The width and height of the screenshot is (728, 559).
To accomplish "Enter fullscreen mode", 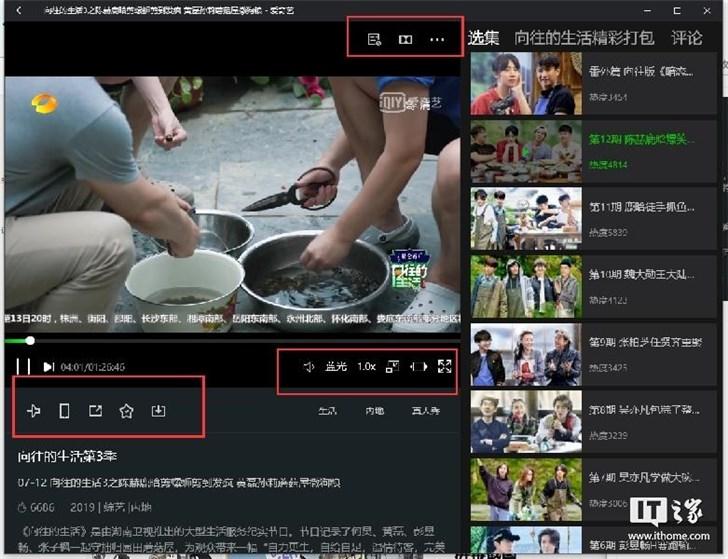I will coord(445,366).
